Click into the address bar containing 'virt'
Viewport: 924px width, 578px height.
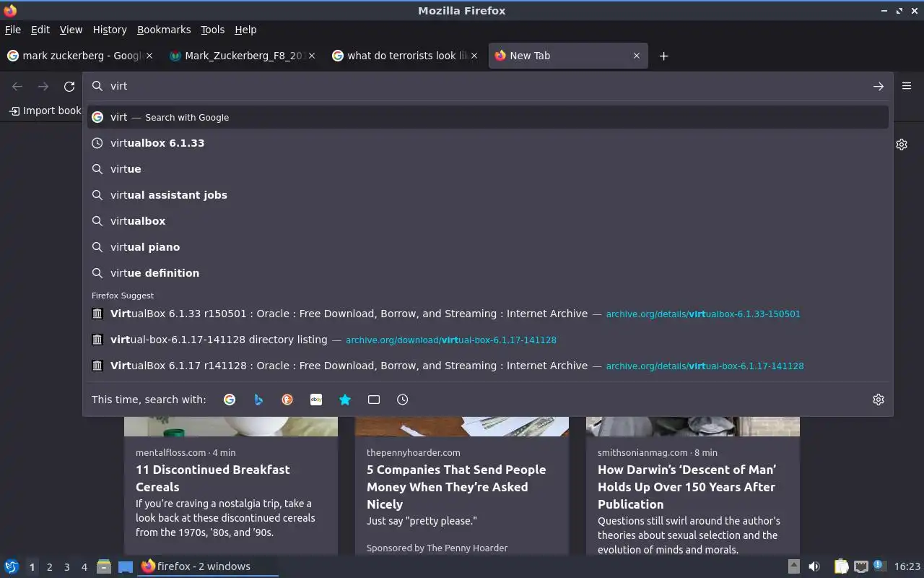pyautogui.click(x=487, y=86)
